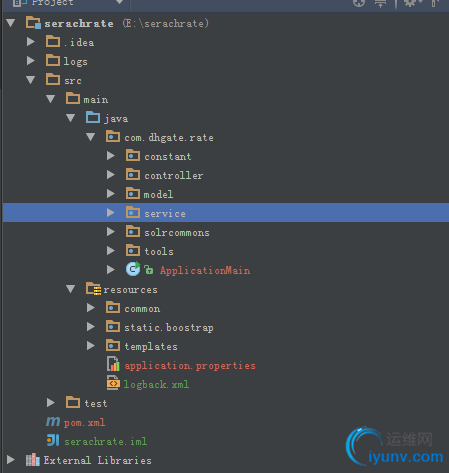Viewport: 449px width, 473px height.
Task: Click the src folder icon
Action: click(53, 79)
